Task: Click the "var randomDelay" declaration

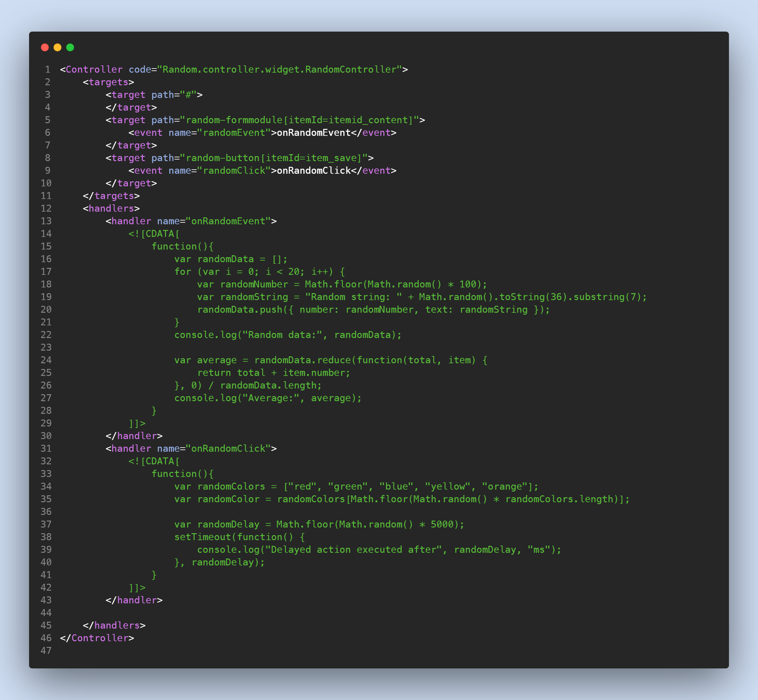Action: (x=319, y=524)
